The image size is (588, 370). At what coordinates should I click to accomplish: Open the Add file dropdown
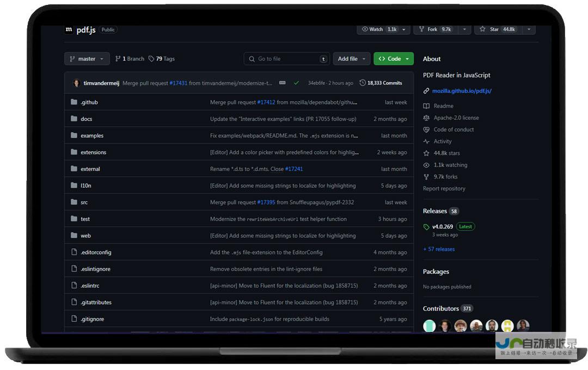pyautogui.click(x=352, y=59)
